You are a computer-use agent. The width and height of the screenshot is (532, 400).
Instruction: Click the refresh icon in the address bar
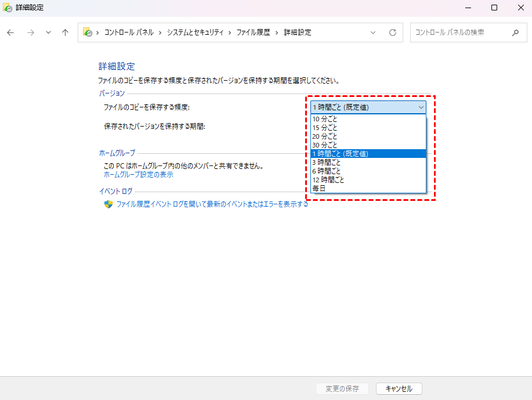click(x=393, y=33)
